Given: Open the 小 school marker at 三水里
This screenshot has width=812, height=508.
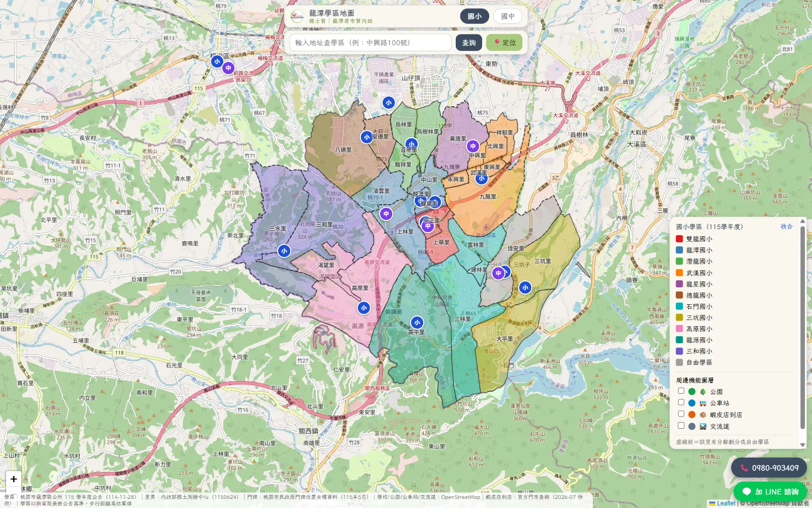Looking at the screenshot, I should click(284, 250).
